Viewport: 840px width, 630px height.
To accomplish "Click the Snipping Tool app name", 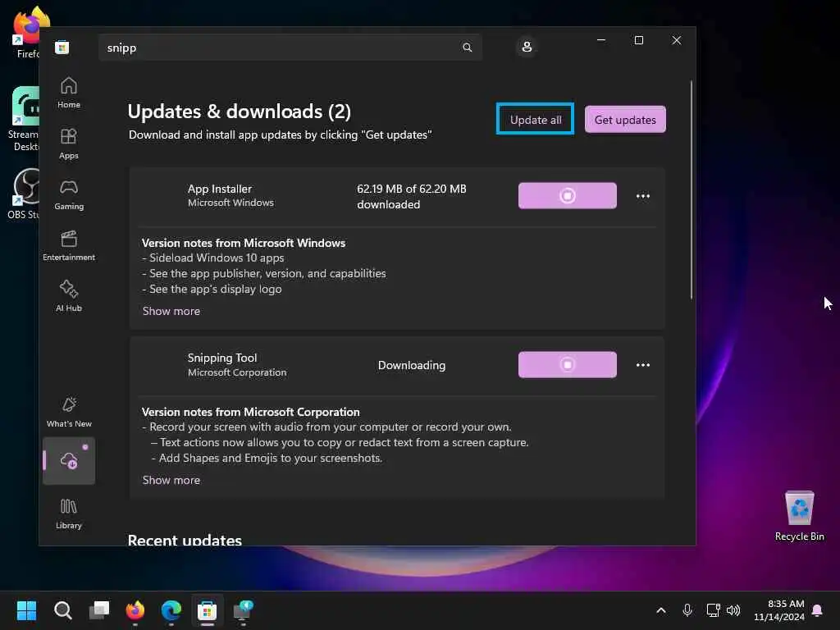I will coord(222,358).
